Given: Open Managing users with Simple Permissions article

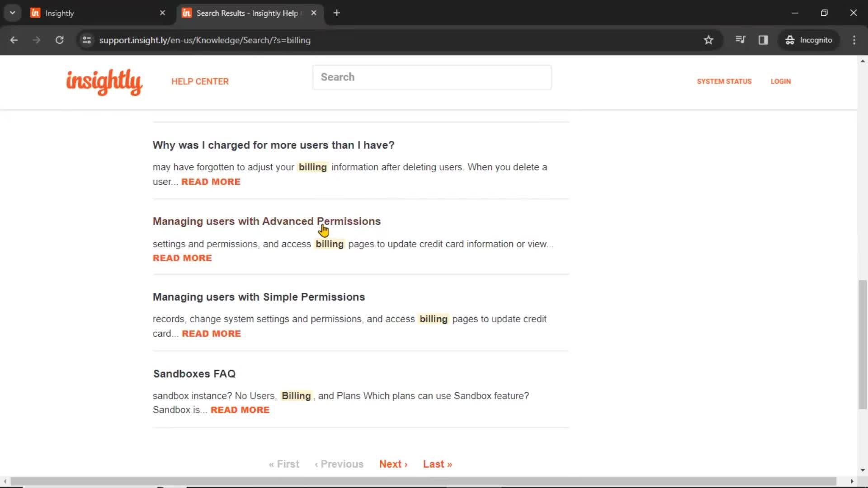Looking at the screenshot, I should coord(259,297).
